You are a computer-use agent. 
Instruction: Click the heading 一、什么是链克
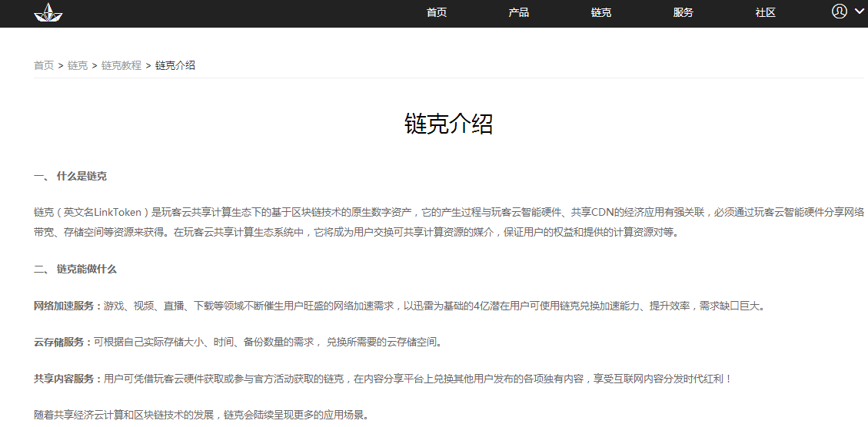[x=70, y=177]
